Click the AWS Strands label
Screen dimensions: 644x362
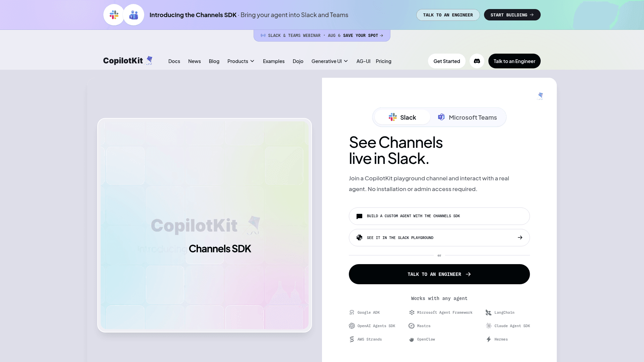369,339
